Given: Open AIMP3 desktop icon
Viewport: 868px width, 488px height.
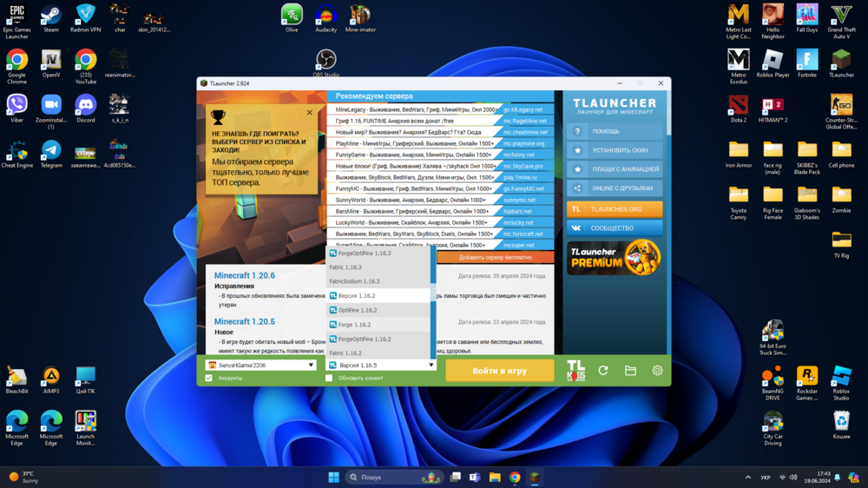Looking at the screenshot, I should click(51, 380).
